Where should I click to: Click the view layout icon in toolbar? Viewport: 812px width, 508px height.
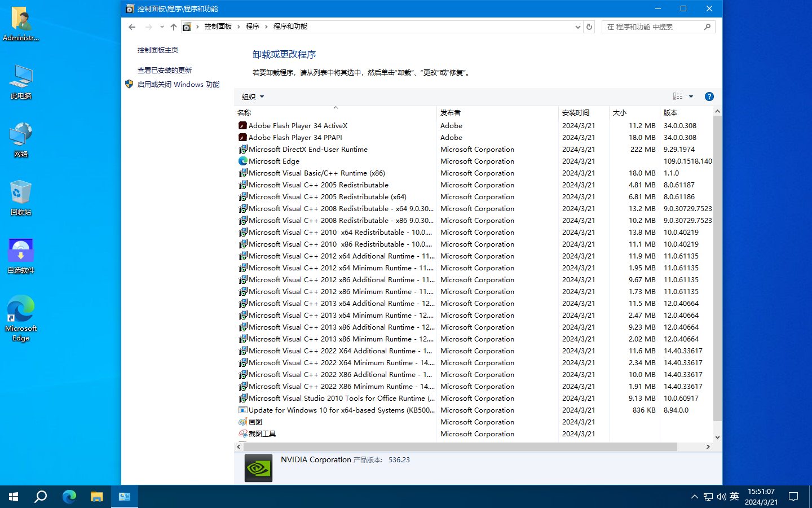(x=678, y=97)
